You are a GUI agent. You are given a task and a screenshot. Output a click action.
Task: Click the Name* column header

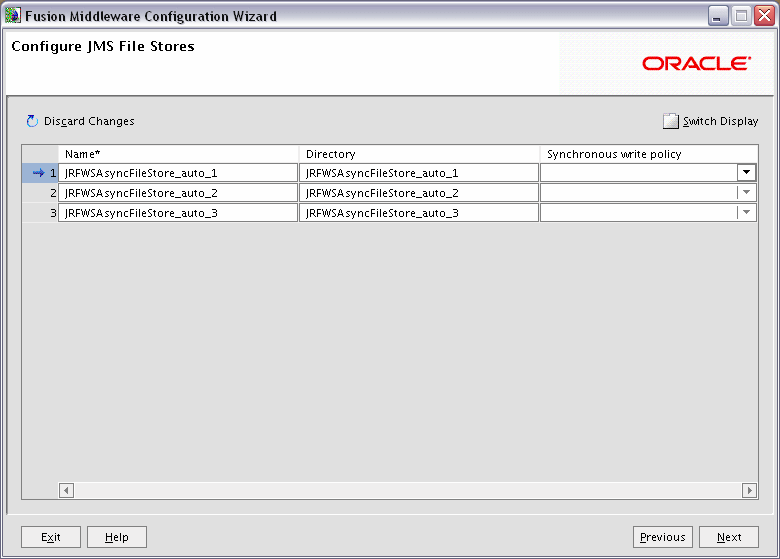tap(178, 154)
